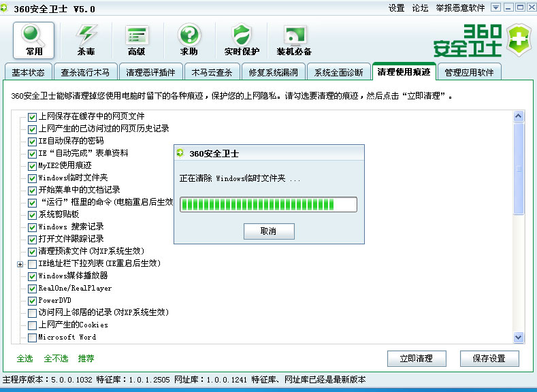This screenshot has width=537, height=392.
Task: Switch to the 基本状态 tab
Action: pos(28,72)
